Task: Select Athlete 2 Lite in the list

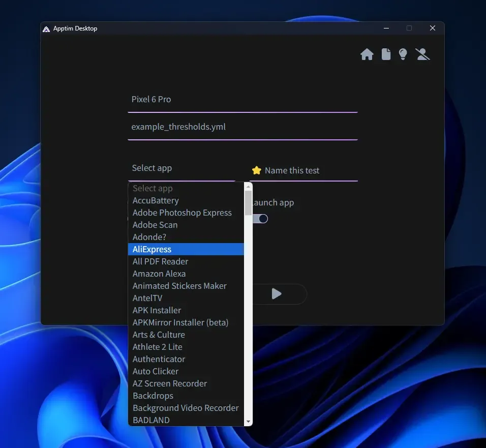Action: (x=186, y=347)
